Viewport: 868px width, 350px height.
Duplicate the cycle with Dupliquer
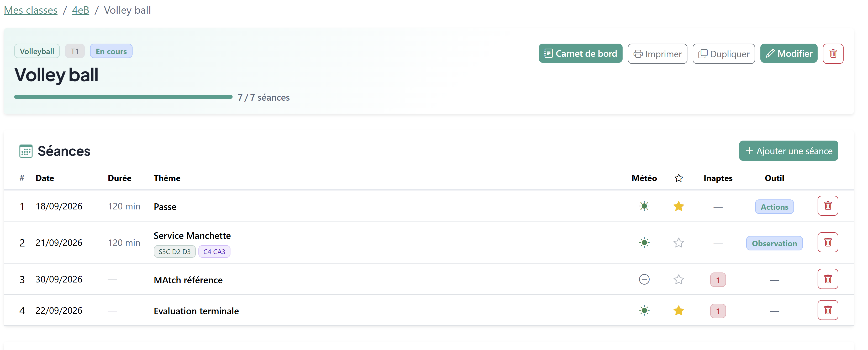point(723,54)
